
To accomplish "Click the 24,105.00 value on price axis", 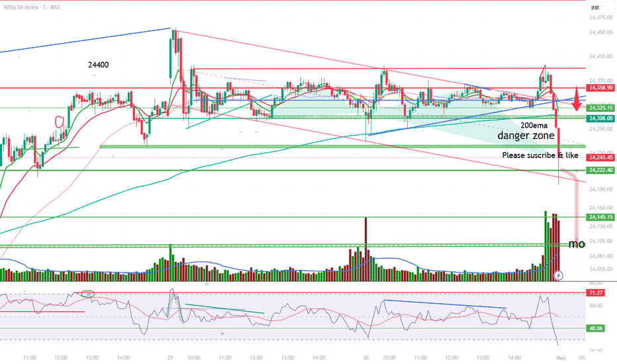I will (x=601, y=241).
